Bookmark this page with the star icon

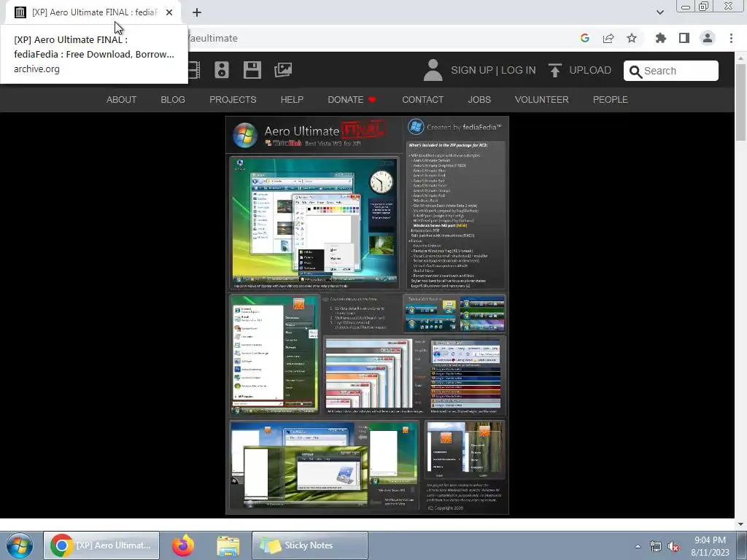[x=632, y=38]
